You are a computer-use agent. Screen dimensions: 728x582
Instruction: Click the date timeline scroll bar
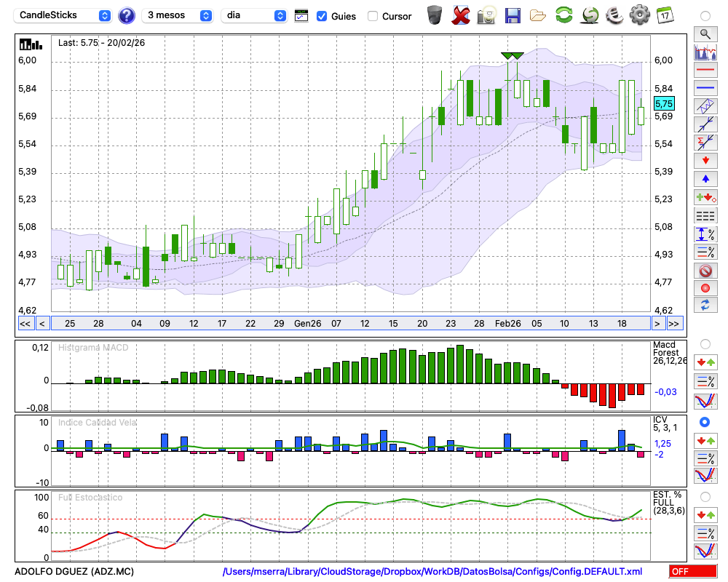pos(349,323)
